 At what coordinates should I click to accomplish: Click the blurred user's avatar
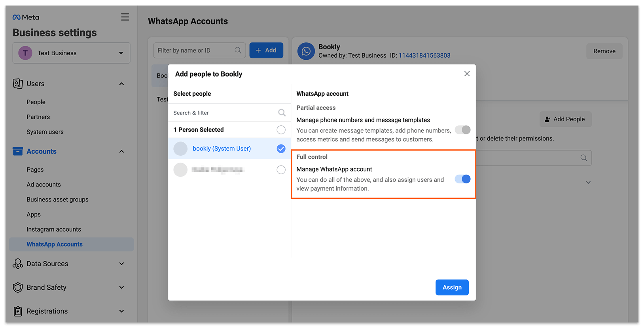pos(180,170)
